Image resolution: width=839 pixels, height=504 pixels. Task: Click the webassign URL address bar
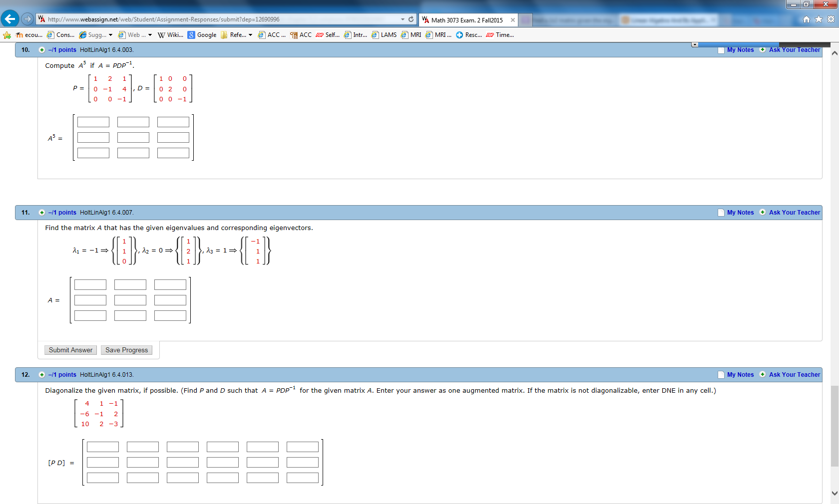[x=220, y=19]
